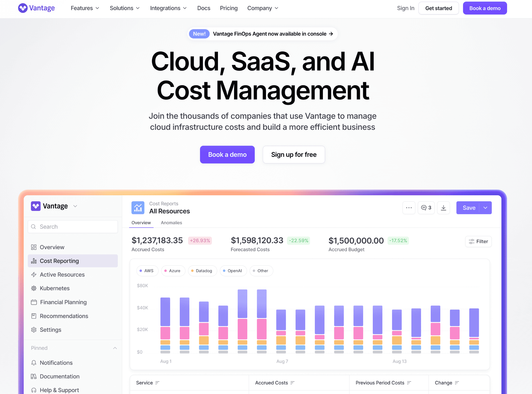The height and width of the screenshot is (394, 532).
Task: Toggle the Azure series in chart legend
Action: tap(173, 271)
